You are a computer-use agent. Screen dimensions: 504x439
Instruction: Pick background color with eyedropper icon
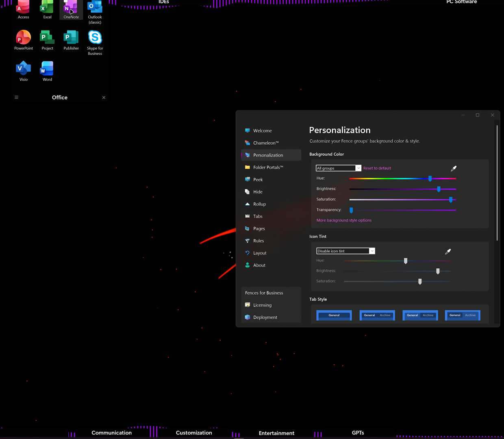click(454, 168)
